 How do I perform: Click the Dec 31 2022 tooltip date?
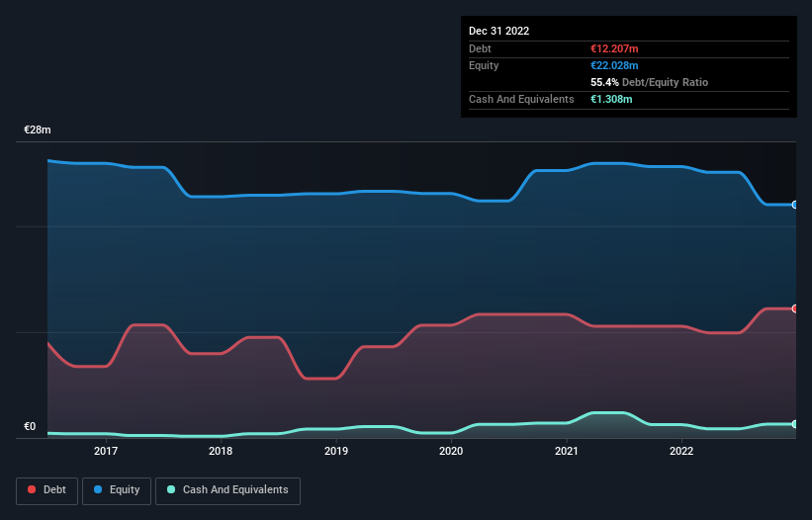click(499, 31)
